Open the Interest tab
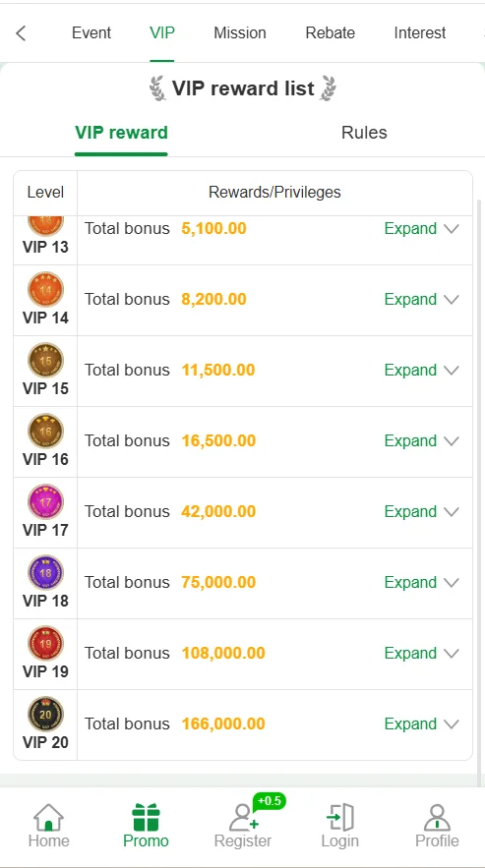485x868 pixels. pos(420,33)
